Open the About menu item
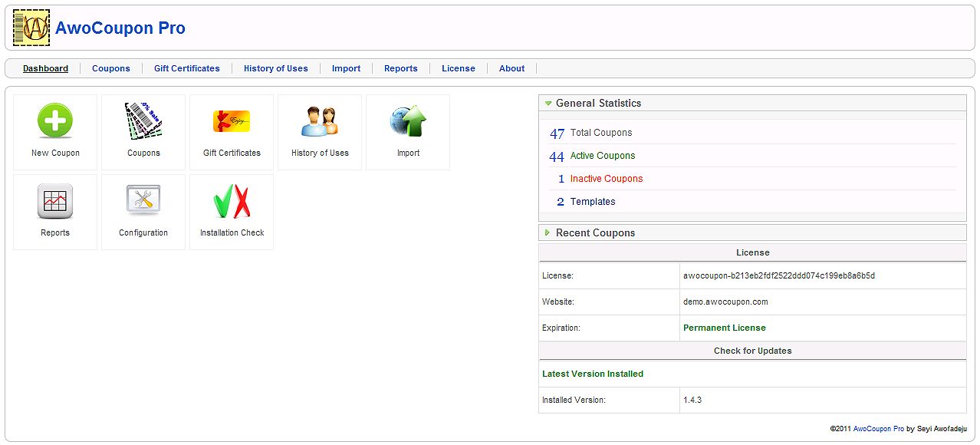Screen dimensions: 980x445 tap(512, 68)
